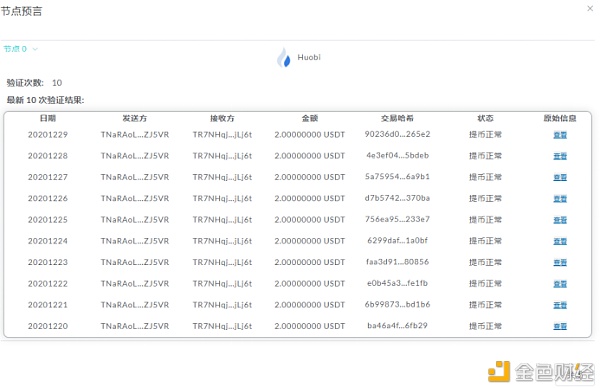Screen dimensions: 600x388
Task: Select transaction hash 90236d0...265e2
Action: [397, 134]
